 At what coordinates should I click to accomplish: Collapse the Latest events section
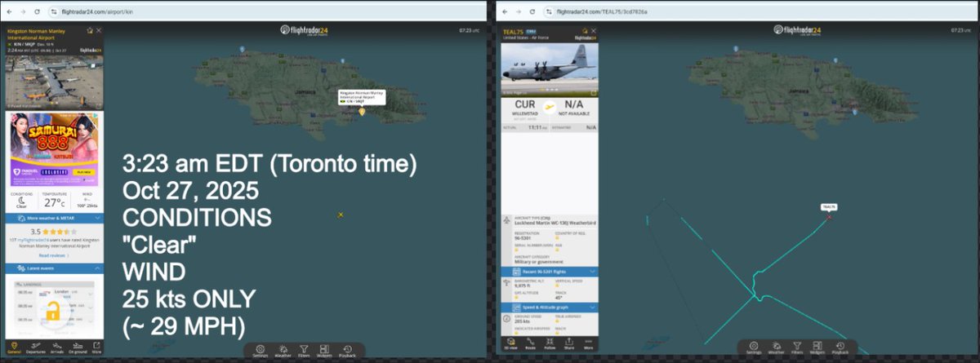click(x=54, y=268)
